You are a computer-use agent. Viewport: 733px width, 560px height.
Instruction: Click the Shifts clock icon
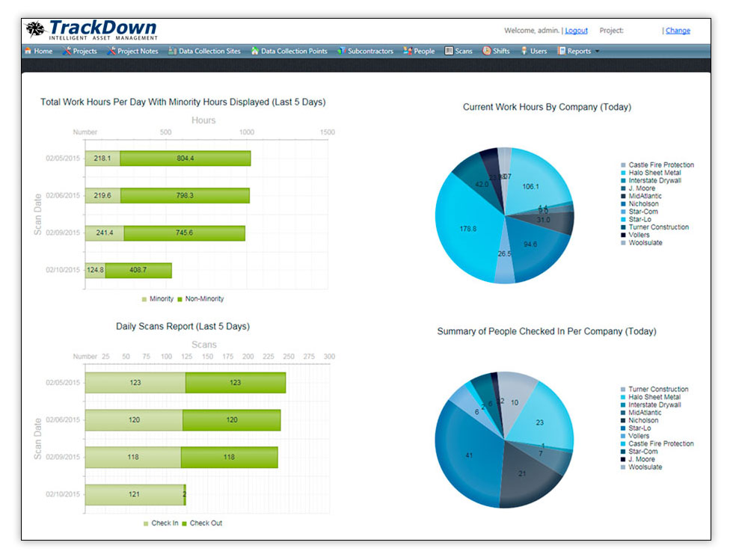(487, 51)
